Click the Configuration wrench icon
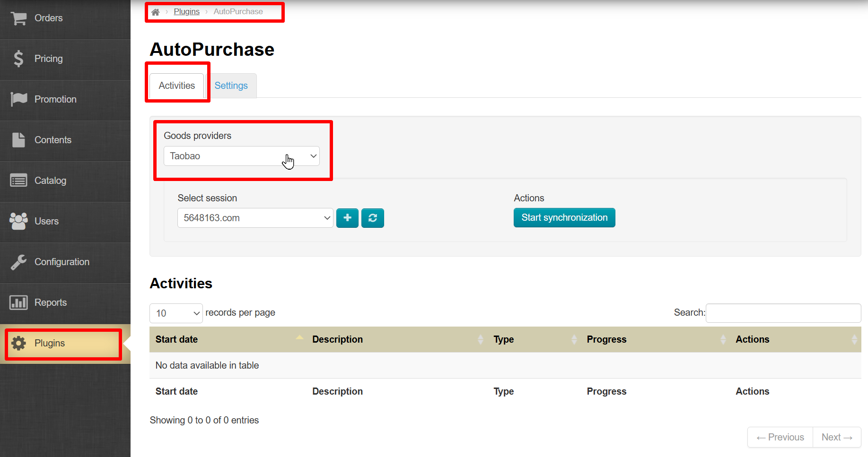This screenshot has width=868, height=457. (x=18, y=262)
